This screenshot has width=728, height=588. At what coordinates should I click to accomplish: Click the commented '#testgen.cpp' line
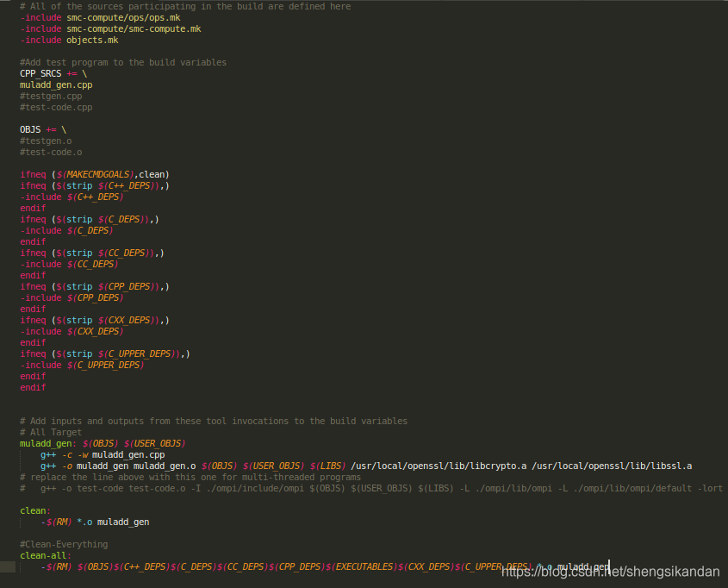point(51,97)
